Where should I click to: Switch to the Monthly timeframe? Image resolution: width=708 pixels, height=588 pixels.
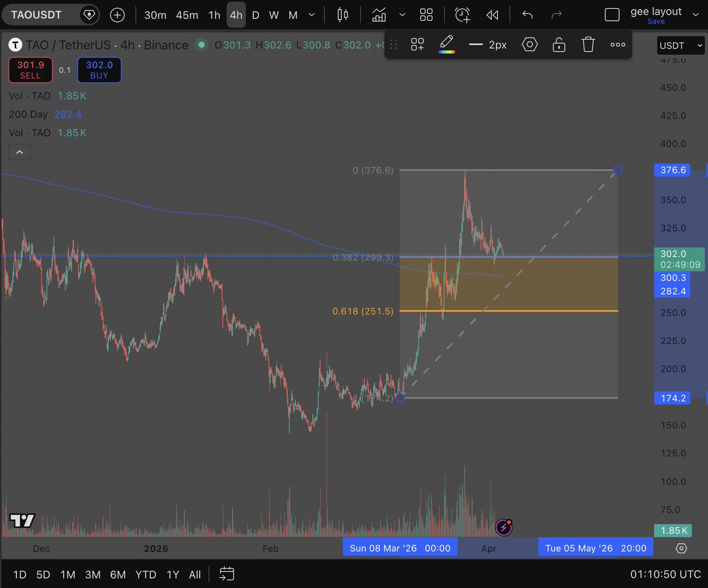293,15
